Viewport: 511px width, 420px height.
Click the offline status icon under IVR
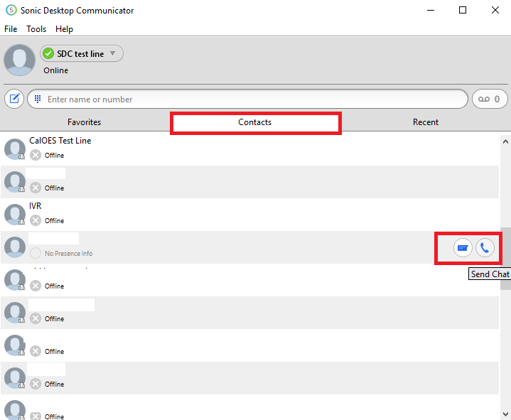point(36,220)
